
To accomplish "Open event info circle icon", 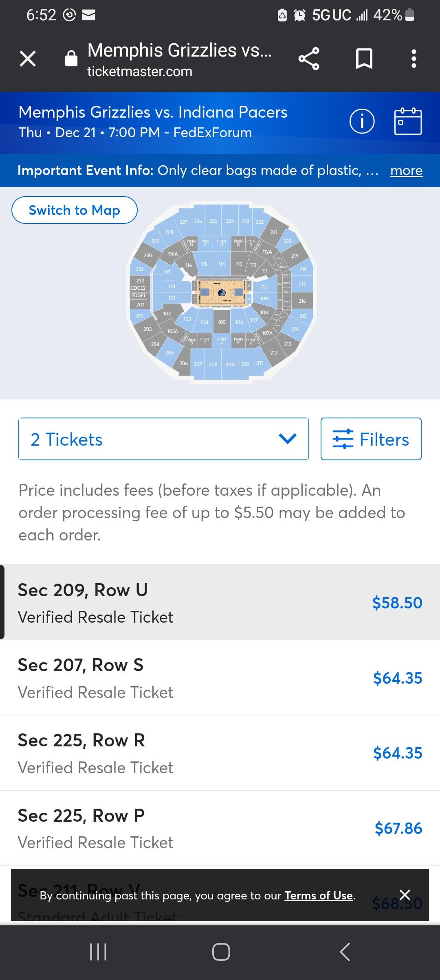I will click(362, 121).
